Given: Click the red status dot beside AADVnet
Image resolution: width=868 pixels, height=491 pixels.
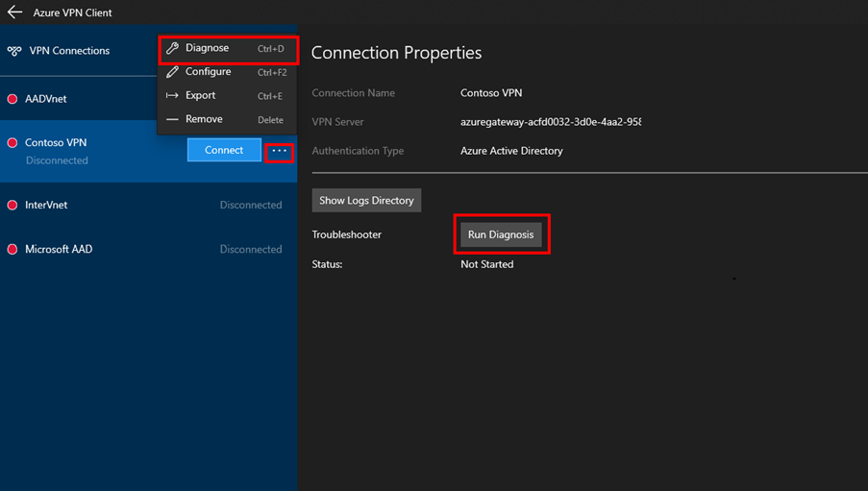Looking at the screenshot, I should (12, 99).
